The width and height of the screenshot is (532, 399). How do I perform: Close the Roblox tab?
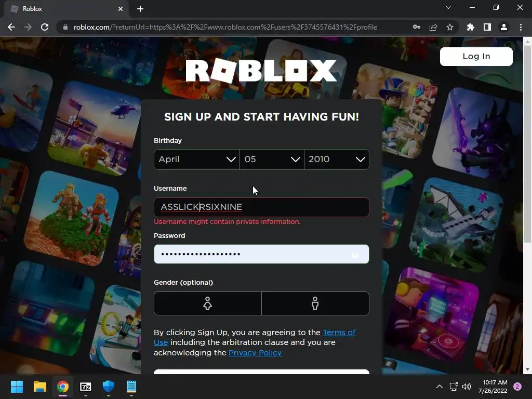pyautogui.click(x=121, y=9)
